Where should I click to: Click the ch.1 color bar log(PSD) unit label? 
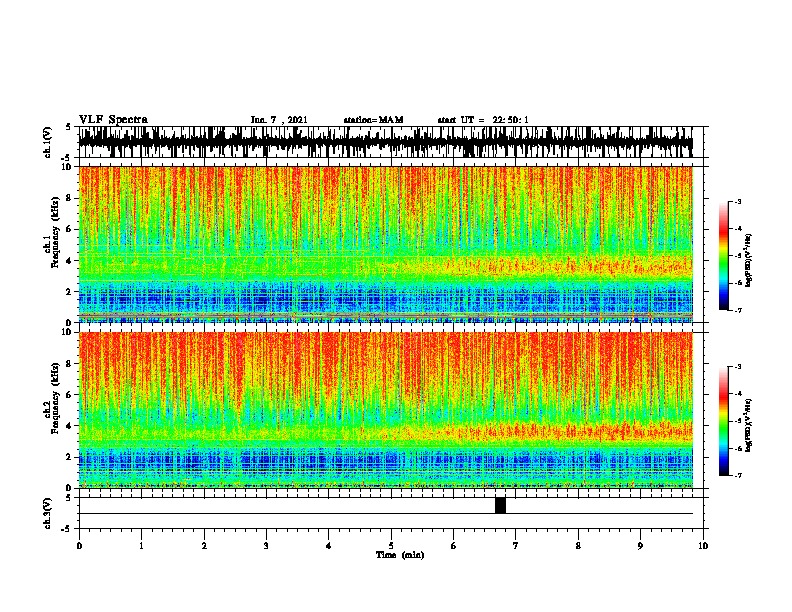point(748,261)
